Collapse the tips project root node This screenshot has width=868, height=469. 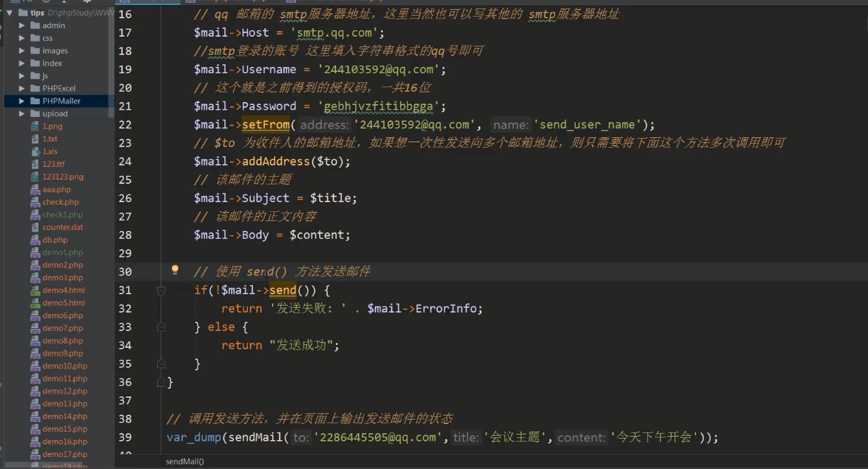coord(9,13)
